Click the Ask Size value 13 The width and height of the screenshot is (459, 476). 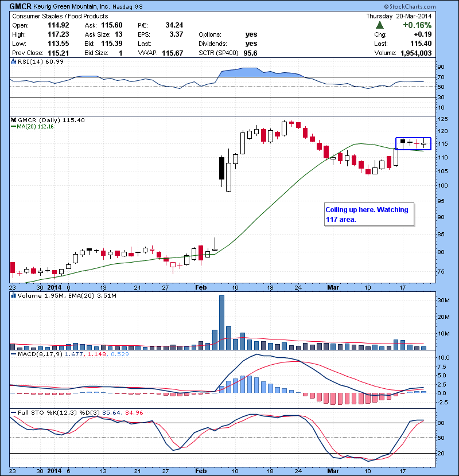(x=118, y=34)
